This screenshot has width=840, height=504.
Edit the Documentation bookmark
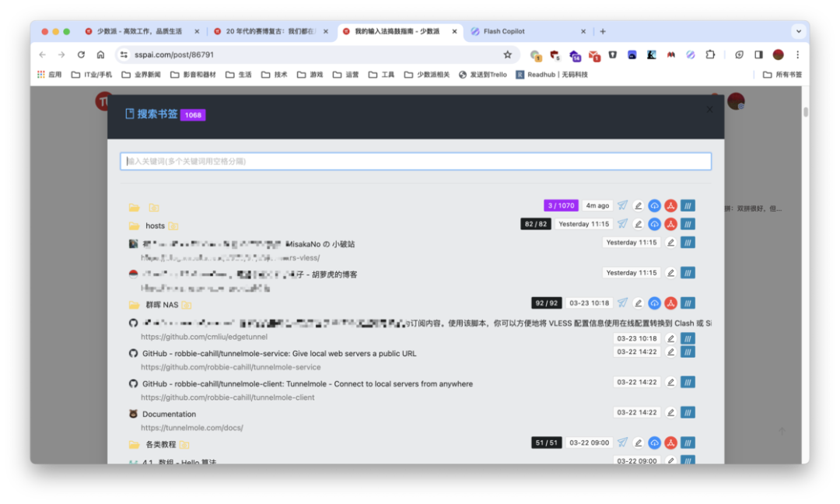(670, 412)
